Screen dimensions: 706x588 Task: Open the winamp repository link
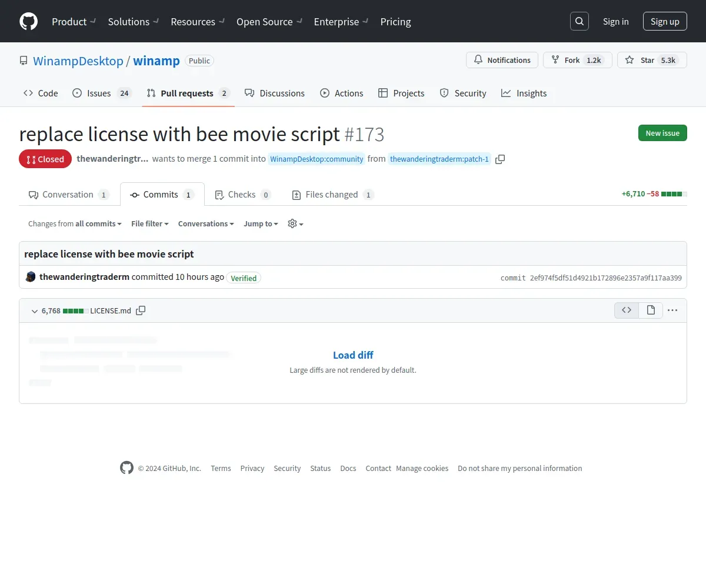pos(156,61)
